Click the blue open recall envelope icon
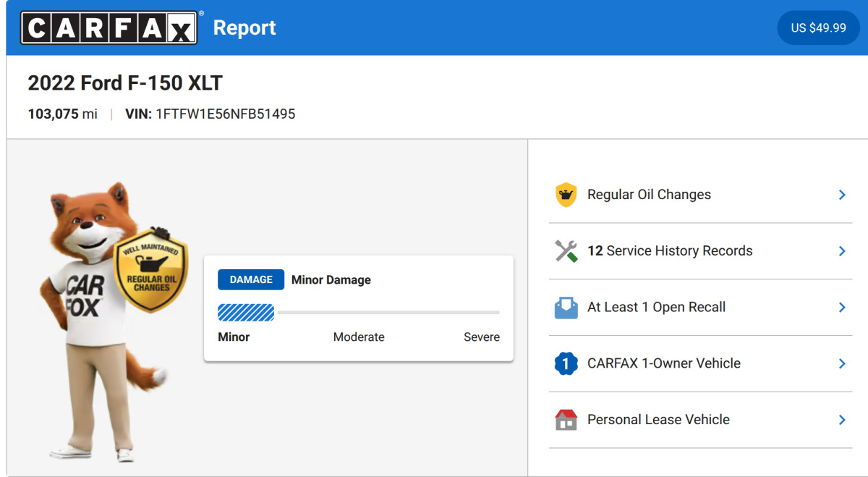The image size is (868, 477). pyautogui.click(x=566, y=308)
